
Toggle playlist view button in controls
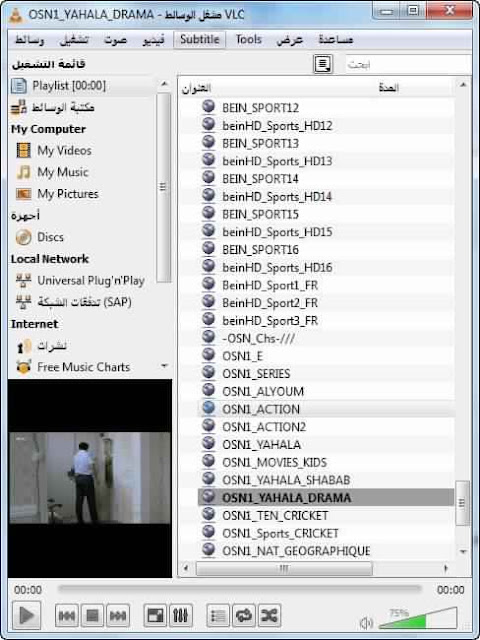pos(218,616)
